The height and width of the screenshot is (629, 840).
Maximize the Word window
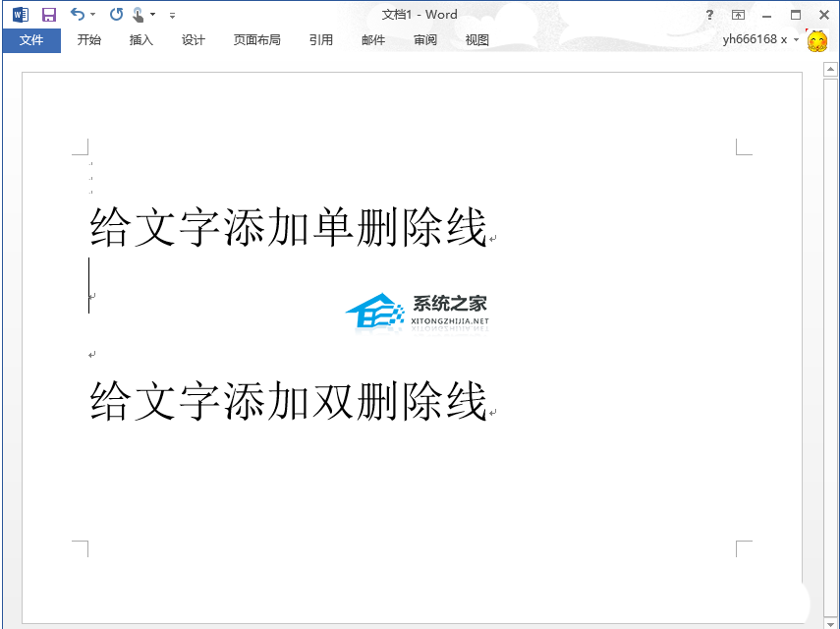point(796,15)
